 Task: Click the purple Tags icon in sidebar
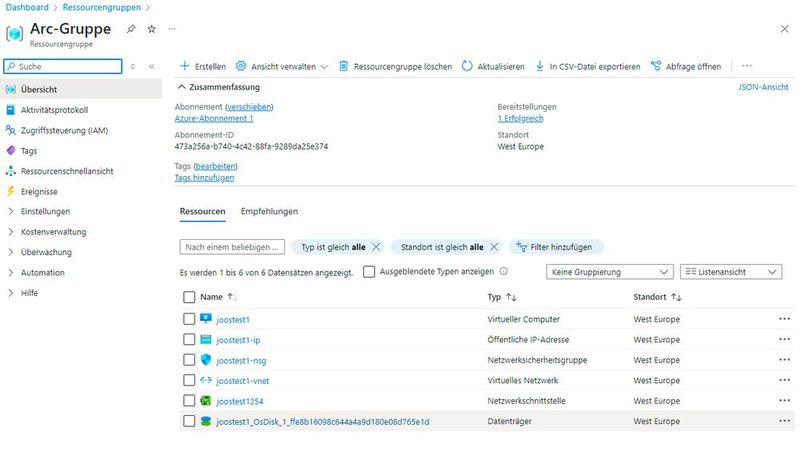(x=11, y=150)
